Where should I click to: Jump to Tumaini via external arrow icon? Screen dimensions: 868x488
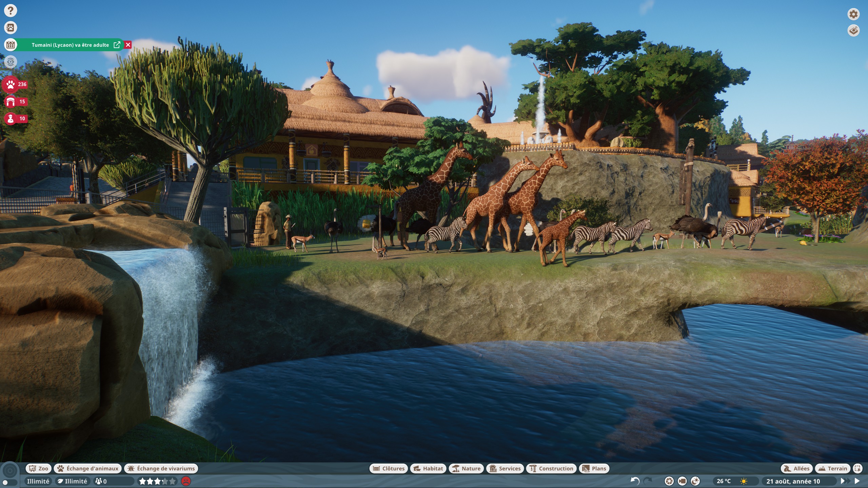[117, 45]
